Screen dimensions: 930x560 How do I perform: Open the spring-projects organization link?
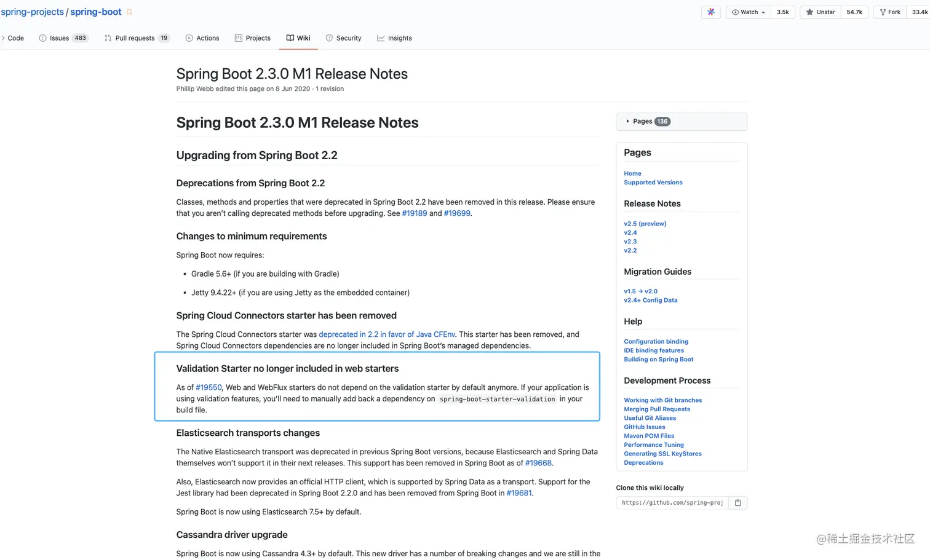(x=32, y=12)
